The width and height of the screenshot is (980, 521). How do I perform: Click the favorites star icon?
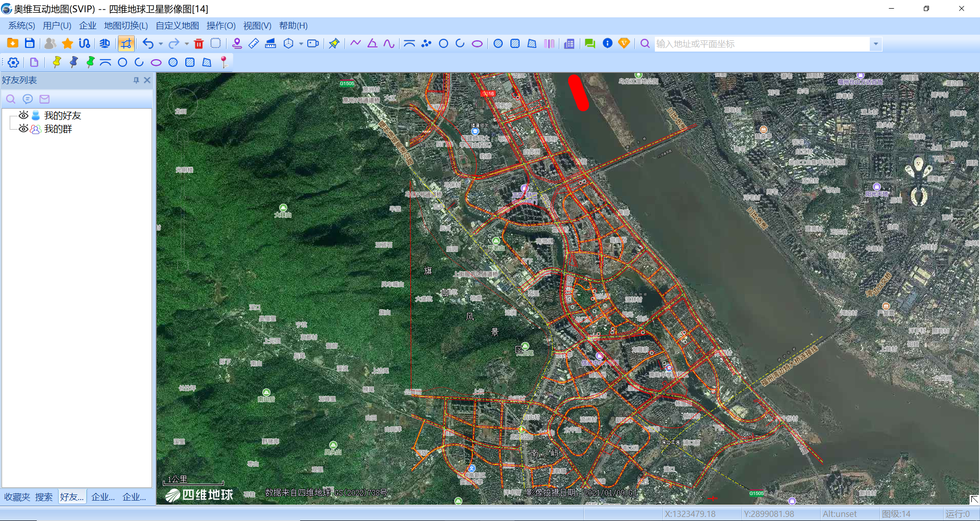[67, 43]
